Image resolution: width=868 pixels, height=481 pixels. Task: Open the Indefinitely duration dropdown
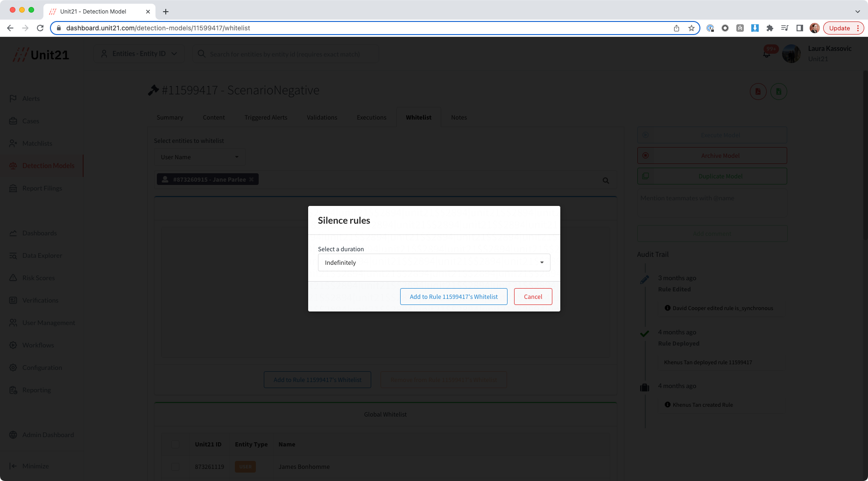434,262
